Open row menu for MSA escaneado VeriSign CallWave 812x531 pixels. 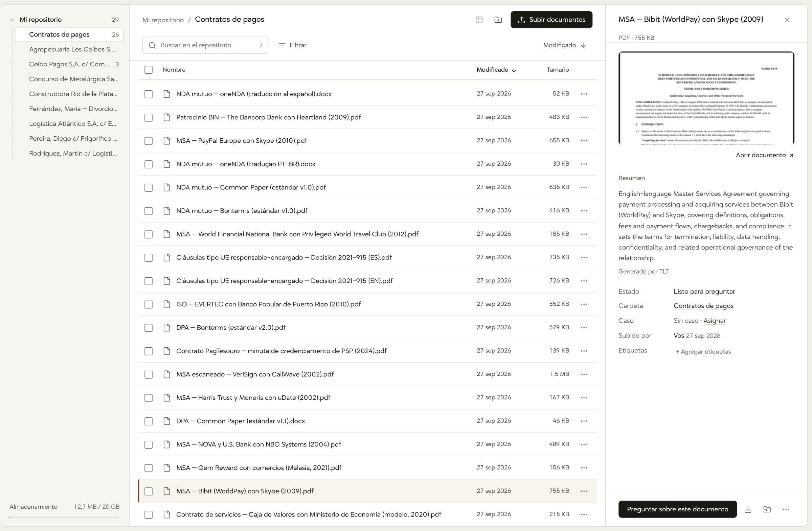pyautogui.click(x=584, y=374)
